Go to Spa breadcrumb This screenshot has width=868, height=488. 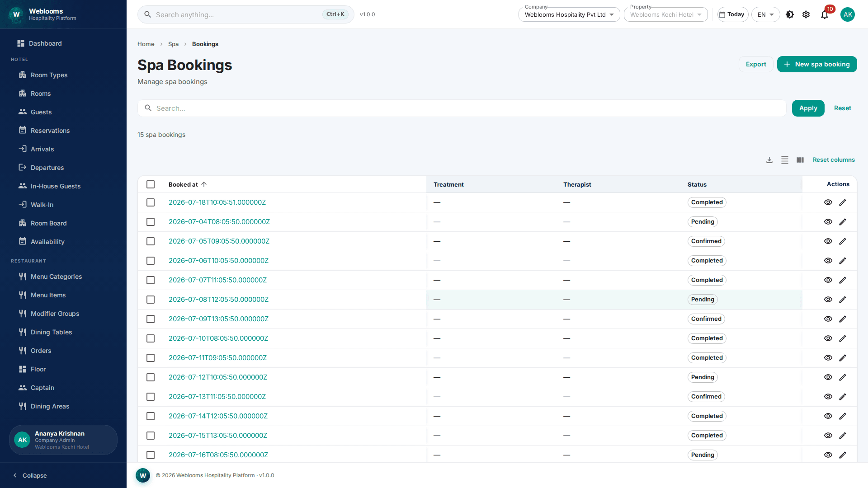[x=173, y=44]
